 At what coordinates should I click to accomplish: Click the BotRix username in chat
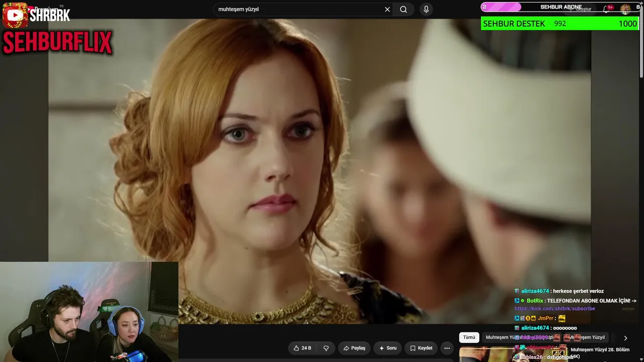point(535,301)
